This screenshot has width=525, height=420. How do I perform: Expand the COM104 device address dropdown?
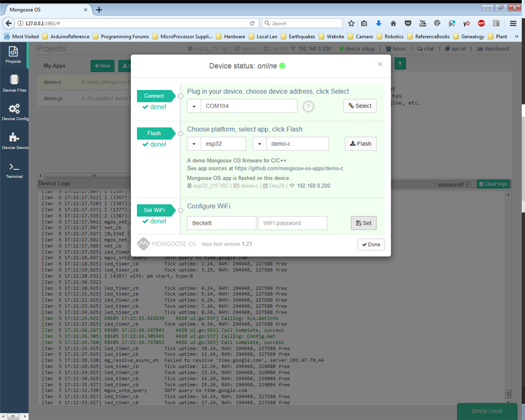pos(194,106)
